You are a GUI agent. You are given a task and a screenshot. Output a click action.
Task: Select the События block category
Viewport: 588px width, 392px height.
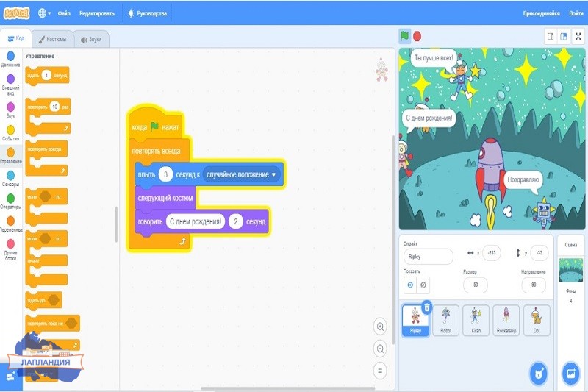click(x=11, y=133)
